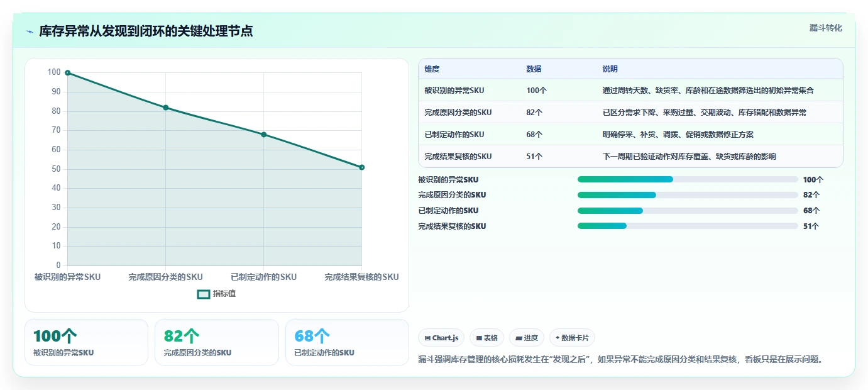
Task: Click the 被识别的异常SKU progress bar
Action: (x=688, y=179)
